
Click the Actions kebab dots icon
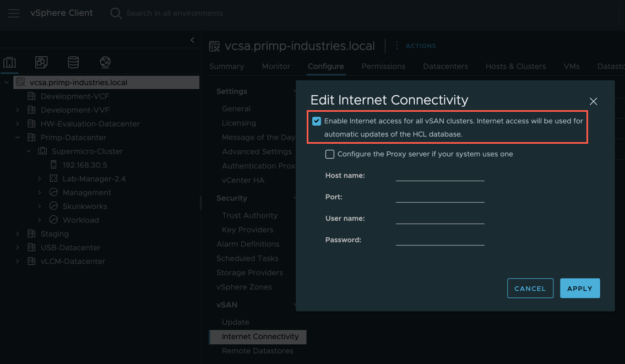396,46
